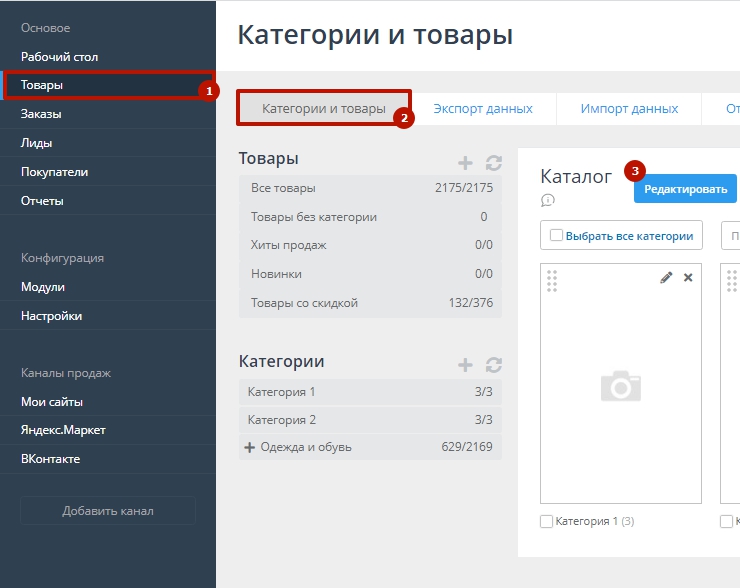Open Рабочий стол in the sidebar
Screen dimensions: 740x588
pos(108,57)
